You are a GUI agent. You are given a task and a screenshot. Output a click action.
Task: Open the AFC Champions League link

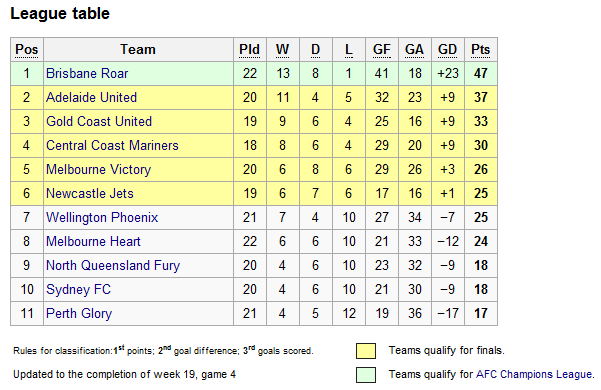pyautogui.click(x=534, y=374)
